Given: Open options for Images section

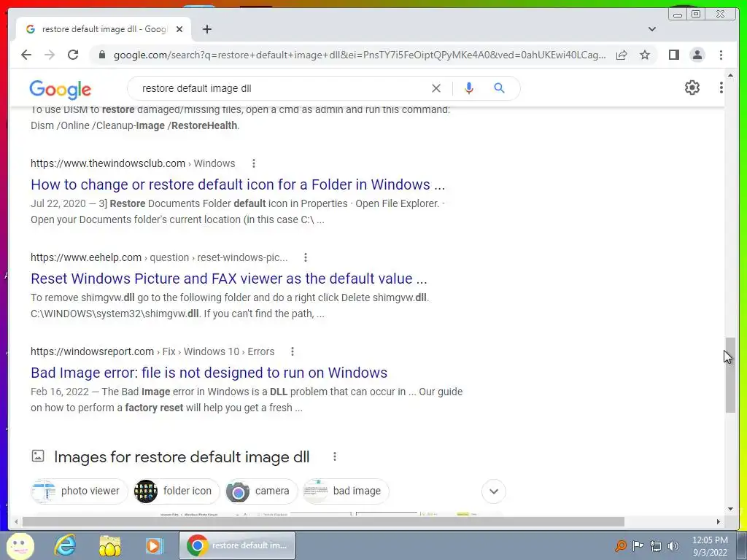Looking at the screenshot, I should click(x=334, y=456).
